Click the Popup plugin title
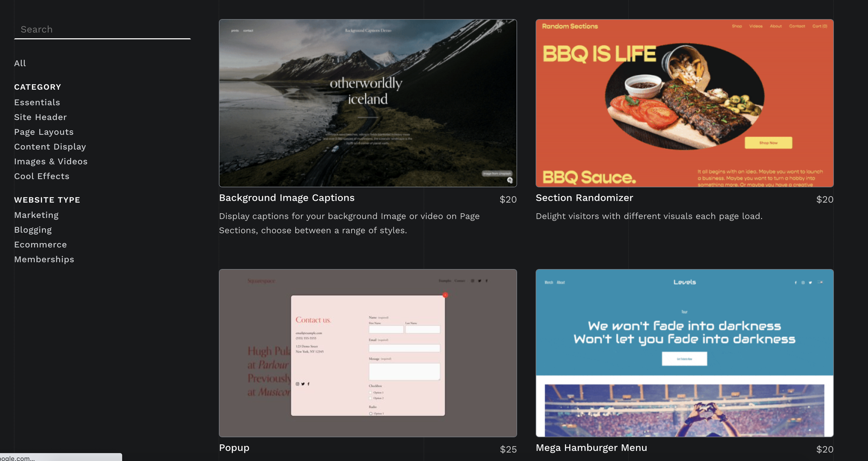 pos(234,448)
